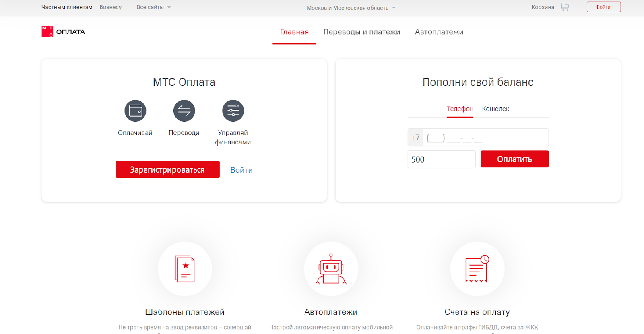The width and height of the screenshot is (644, 334).
Task: Click the Оплачивай wallet icon
Action: pos(135,111)
